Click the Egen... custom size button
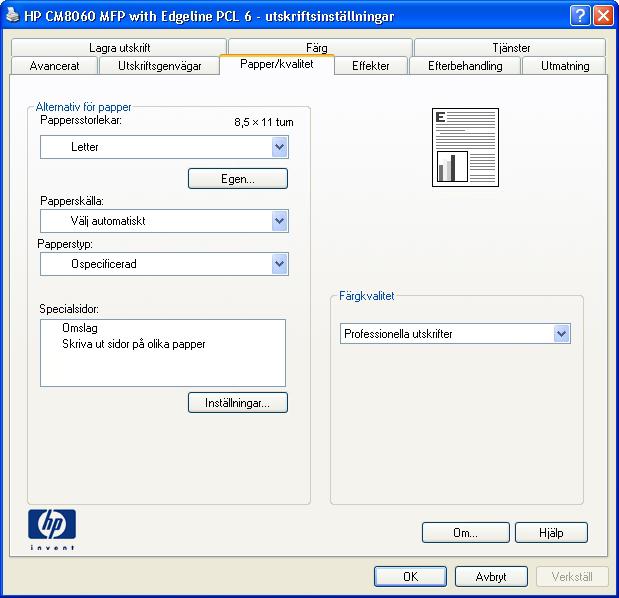This screenshot has height=598, width=619. coord(238,179)
